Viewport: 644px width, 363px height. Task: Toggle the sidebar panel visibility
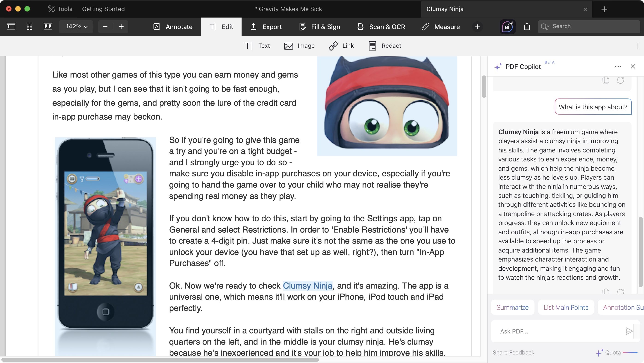click(x=11, y=27)
